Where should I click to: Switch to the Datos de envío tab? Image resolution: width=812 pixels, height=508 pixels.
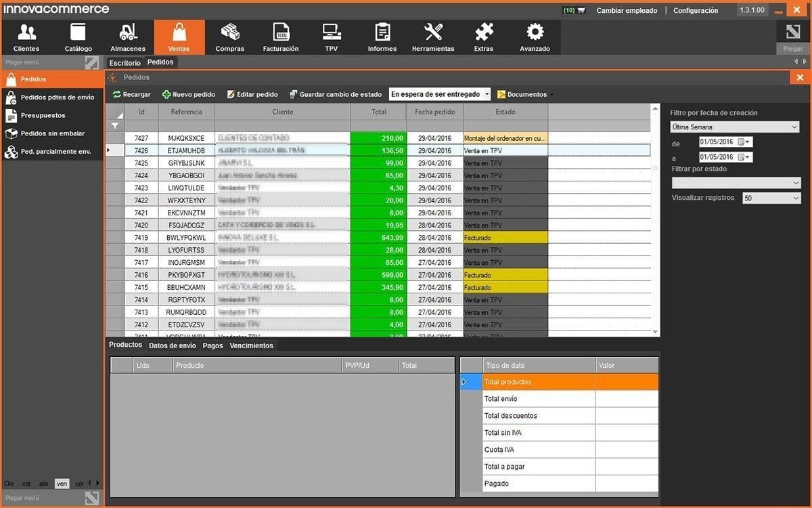tap(172, 345)
